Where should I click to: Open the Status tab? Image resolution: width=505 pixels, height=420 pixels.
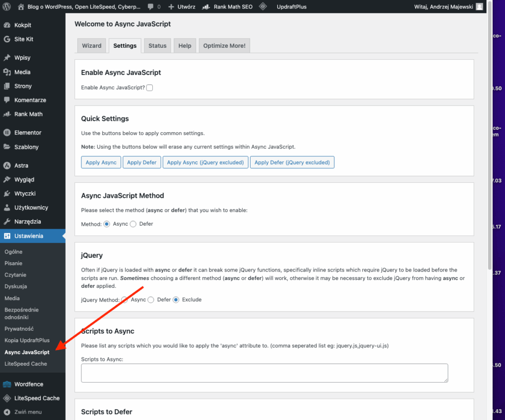[157, 46]
